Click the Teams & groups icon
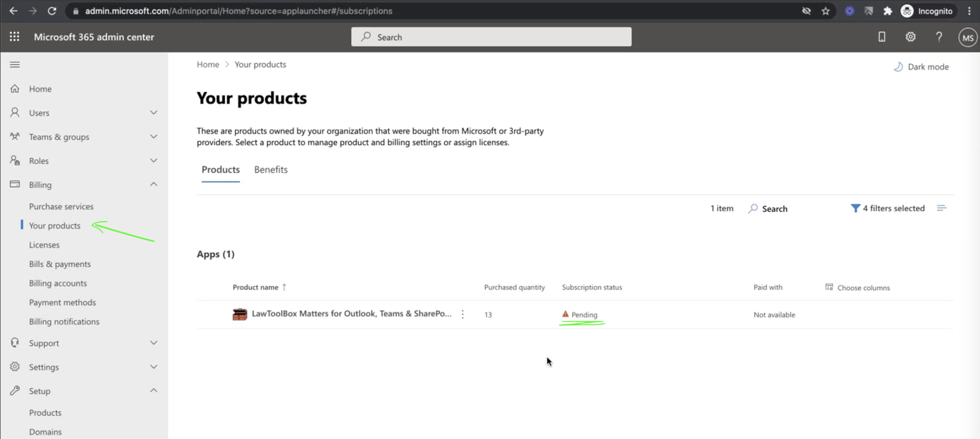The image size is (980, 439). [15, 136]
